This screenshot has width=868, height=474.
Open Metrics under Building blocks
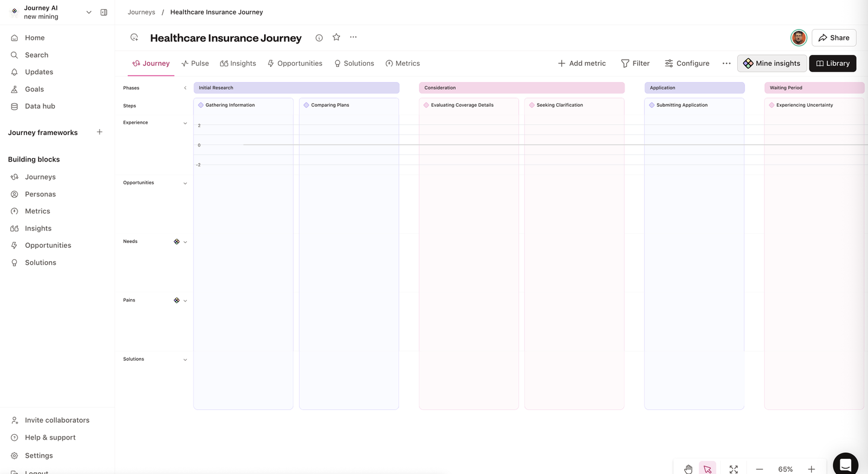click(x=37, y=211)
